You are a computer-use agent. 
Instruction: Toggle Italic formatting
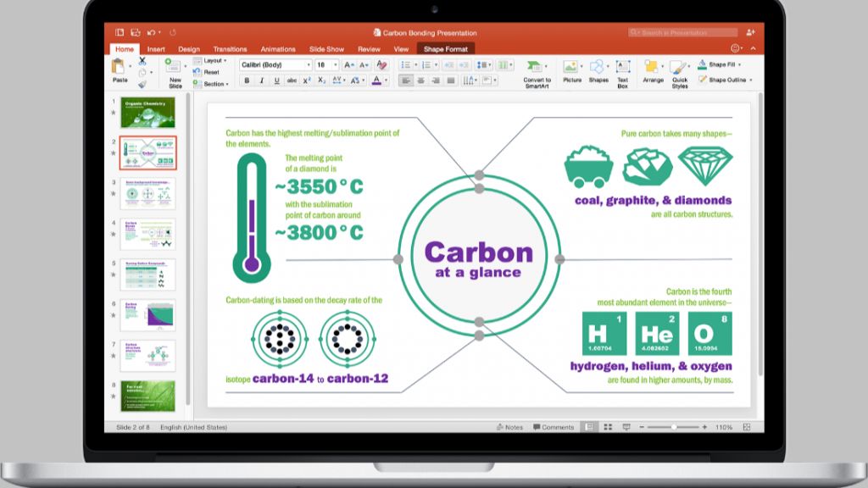261,80
